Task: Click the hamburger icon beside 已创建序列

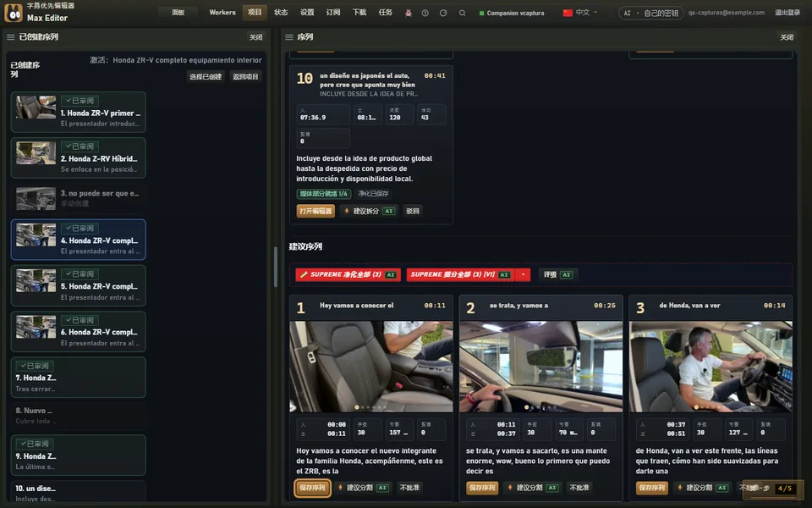Action: tap(10, 36)
